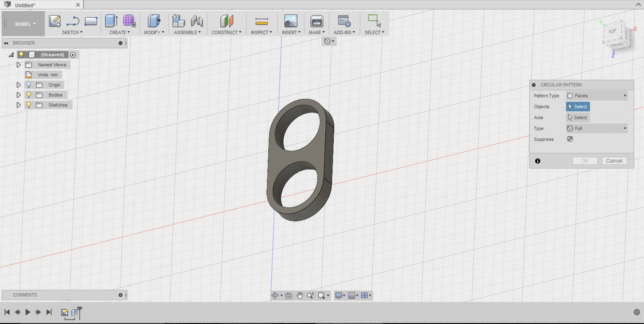
Task: Expand the Bodies folder
Action: (19, 95)
